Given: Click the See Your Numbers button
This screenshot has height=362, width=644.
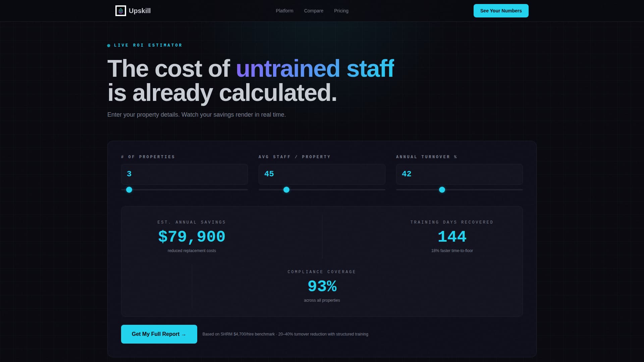Looking at the screenshot, I should point(501,11).
